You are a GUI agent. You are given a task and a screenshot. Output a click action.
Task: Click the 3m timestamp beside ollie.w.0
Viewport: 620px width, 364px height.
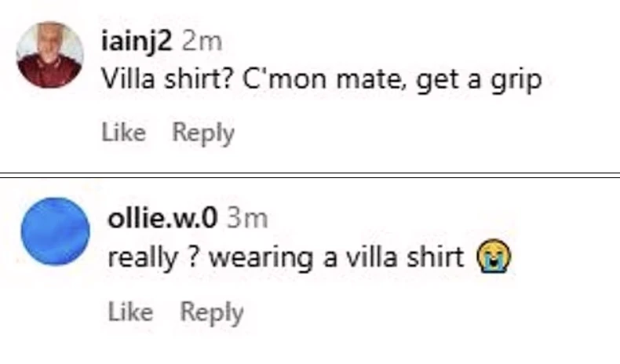(x=247, y=217)
